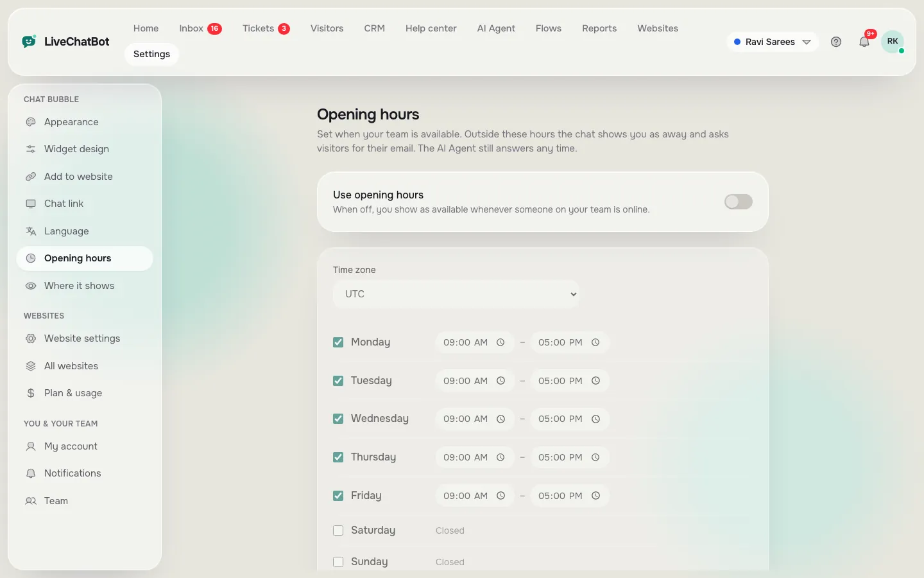
Task: Click the clock icon in Friday end time
Action: coord(595,496)
